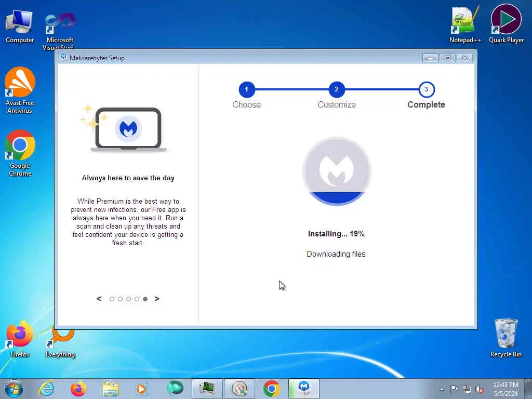
Task: Select the Malwarebytes Setup taskbar button
Action: click(304, 389)
